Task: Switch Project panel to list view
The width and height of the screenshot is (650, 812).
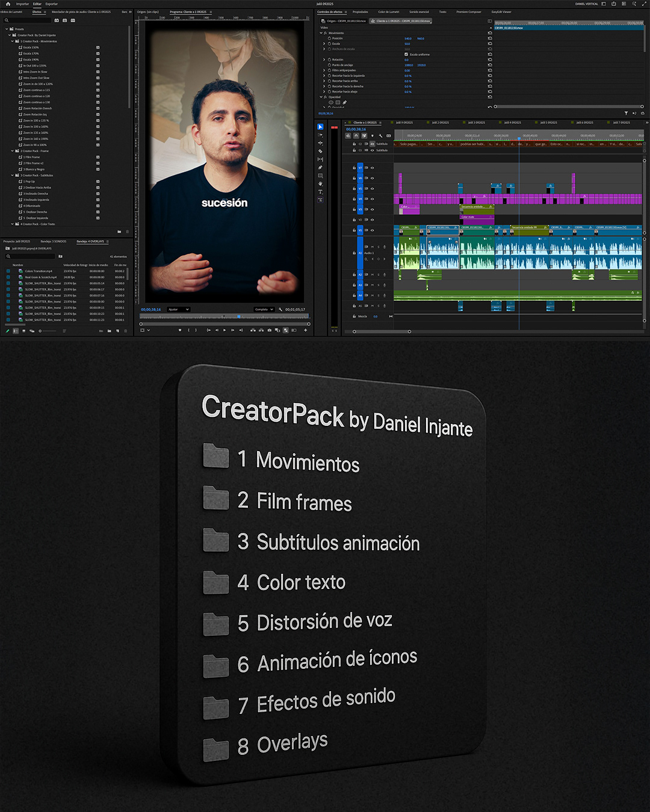Action: [16, 331]
